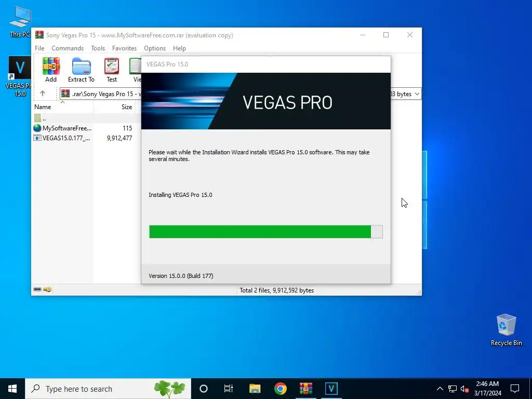Expand the archive path dropdown arrow
Viewport: 532px width, 399px height.
click(417, 94)
